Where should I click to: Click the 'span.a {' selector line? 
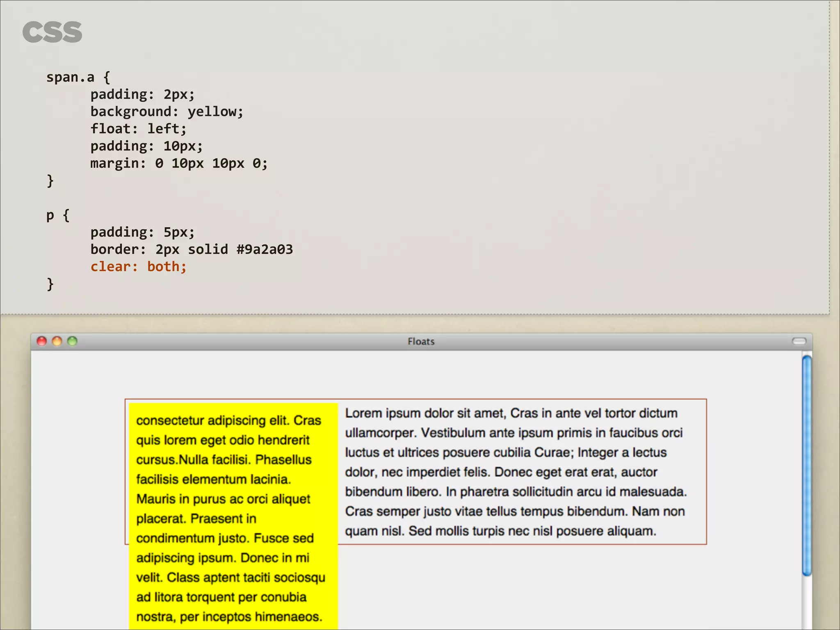coord(78,77)
